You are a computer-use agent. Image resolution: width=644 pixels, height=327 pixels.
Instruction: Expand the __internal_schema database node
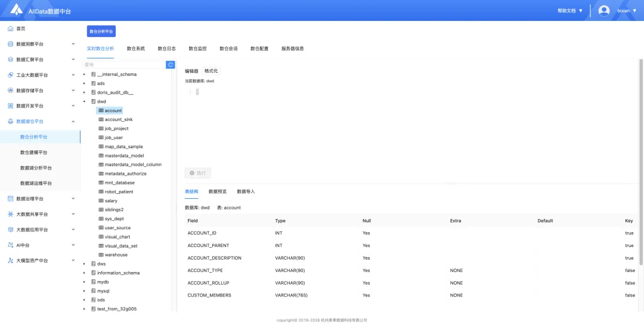pyautogui.click(x=84, y=75)
